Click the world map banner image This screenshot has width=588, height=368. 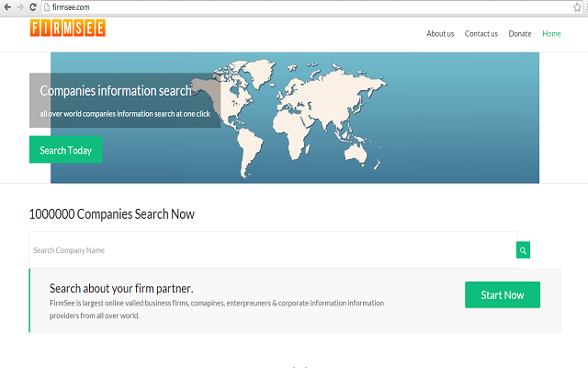tap(367, 120)
